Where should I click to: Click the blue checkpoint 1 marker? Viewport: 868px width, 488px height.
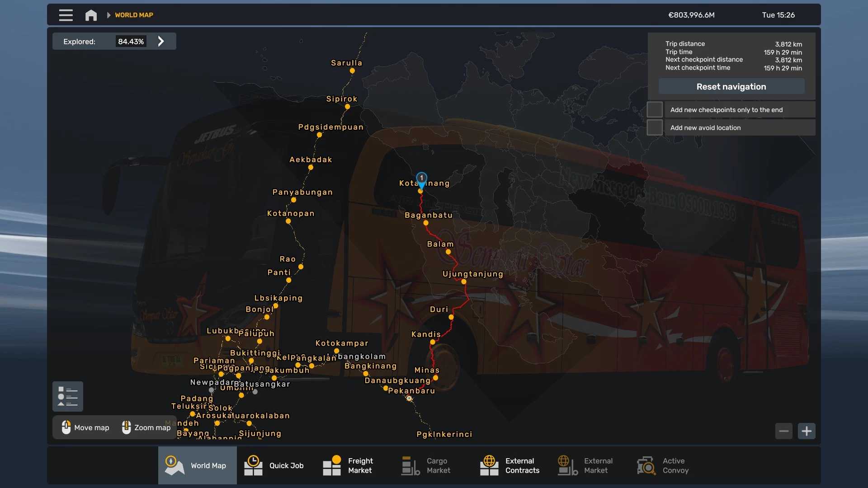point(421,179)
